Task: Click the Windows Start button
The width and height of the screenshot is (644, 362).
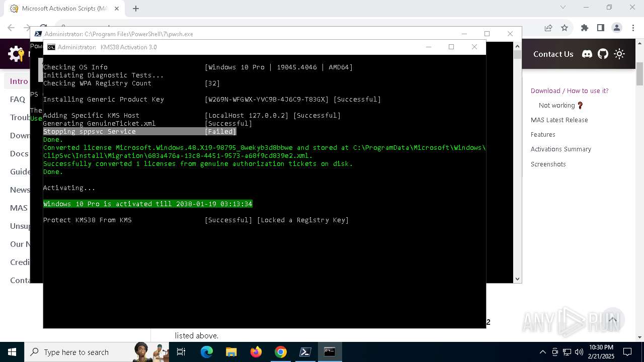Action: click(12, 352)
